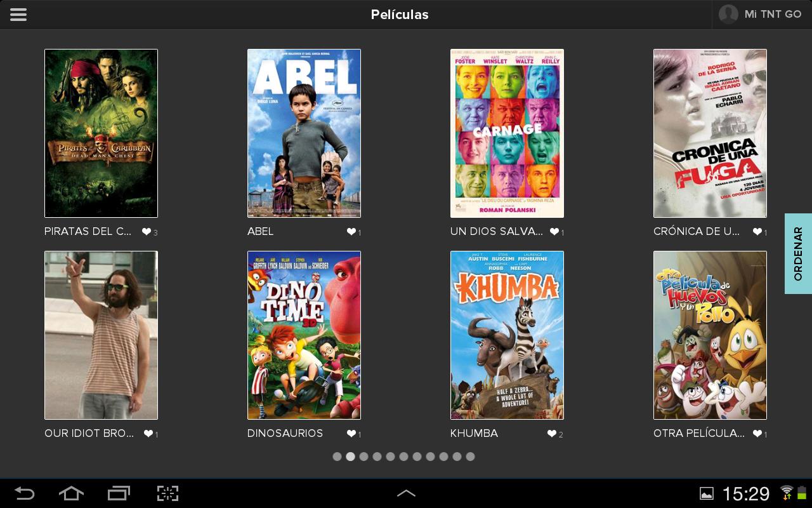Jump to the last page dot
812x508 pixels.
tap(470, 457)
